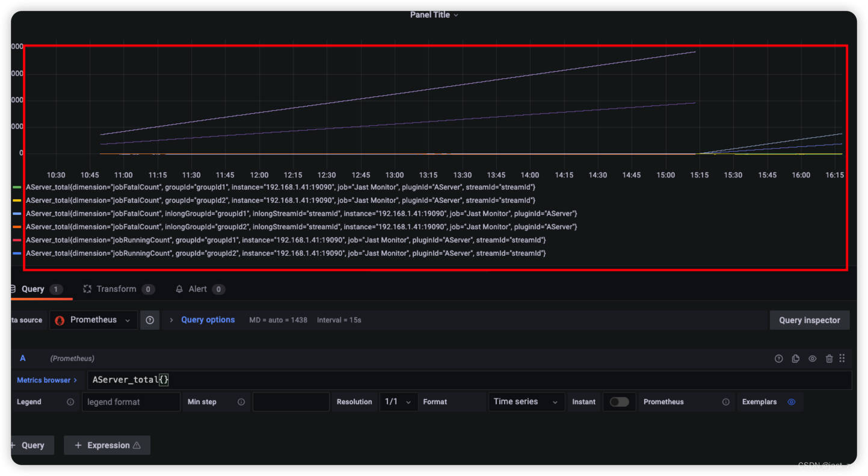The width and height of the screenshot is (868, 476).
Task: Click the Transform tab icon
Action: tap(87, 289)
